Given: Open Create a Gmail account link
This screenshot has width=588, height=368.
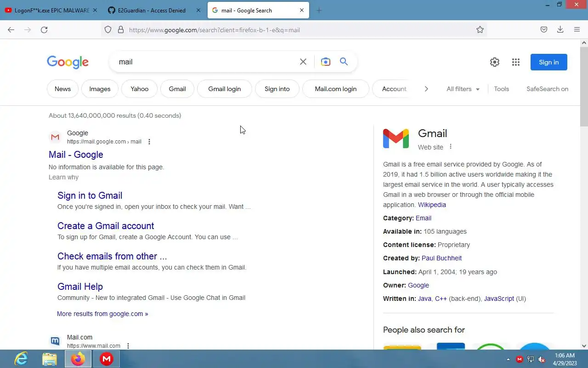Looking at the screenshot, I should tap(106, 226).
